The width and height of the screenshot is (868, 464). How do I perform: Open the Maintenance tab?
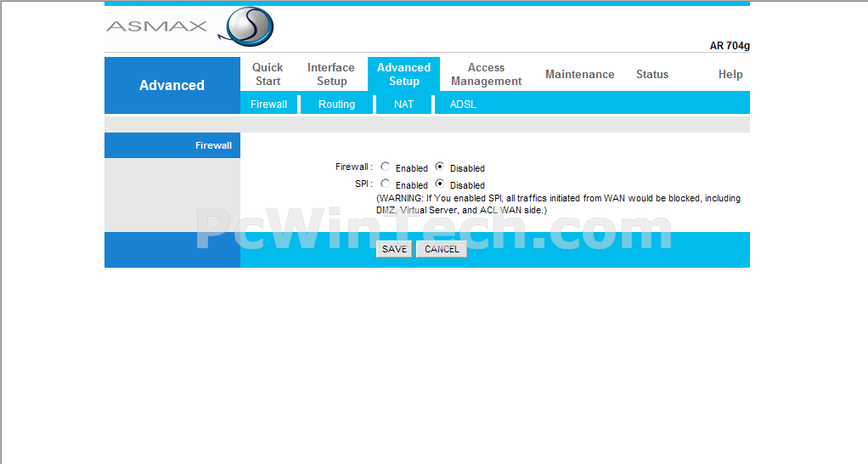(x=579, y=74)
